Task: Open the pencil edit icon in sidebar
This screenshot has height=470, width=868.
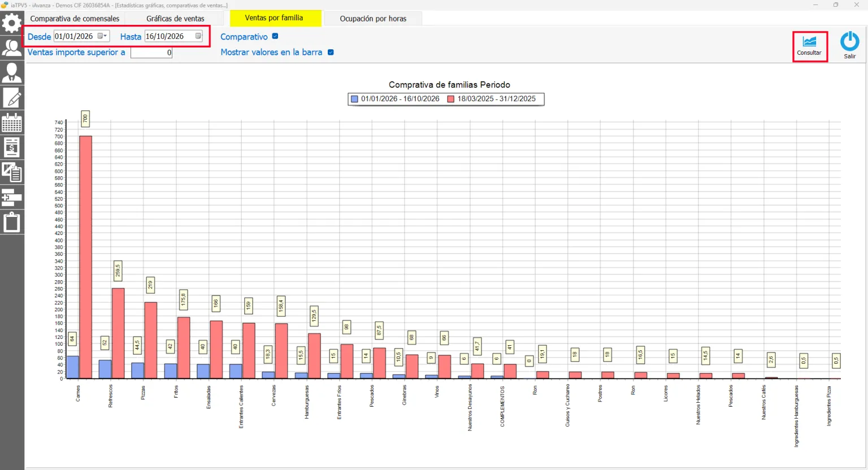Action: (12, 98)
